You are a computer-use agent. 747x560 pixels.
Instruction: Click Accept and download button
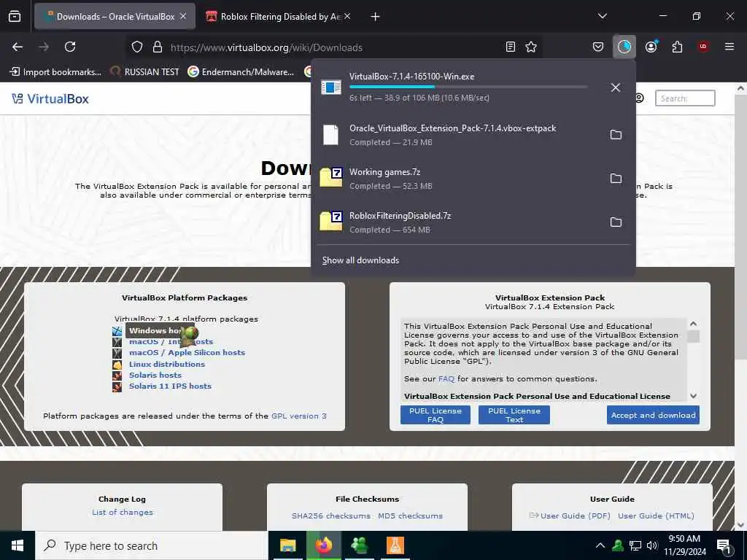click(653, 415)
